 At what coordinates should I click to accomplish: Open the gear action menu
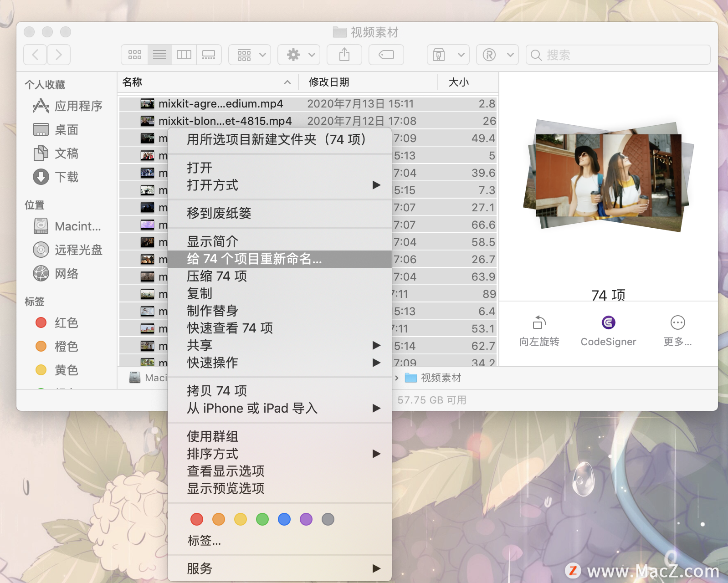coord(299,55)
